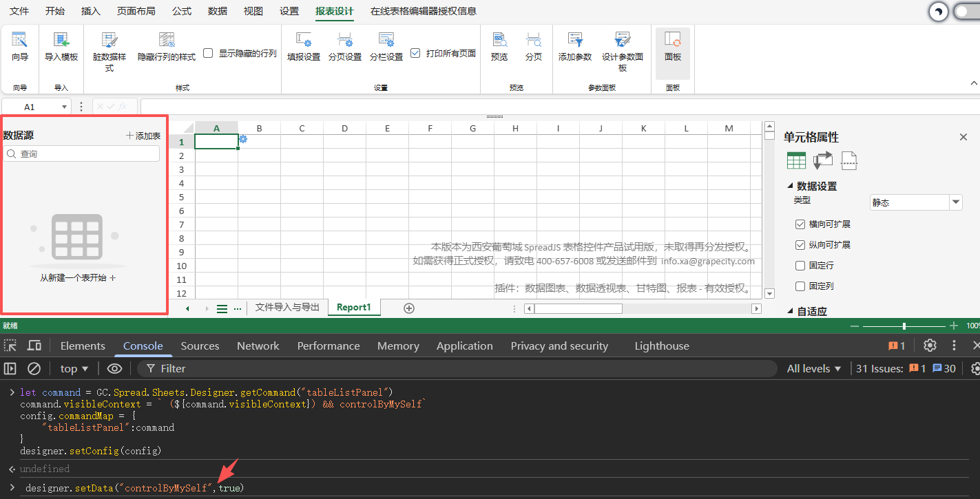Open the 脏数据样式 dirty data style tool
This screenshot has width=980, height=499.
[110, 51]
